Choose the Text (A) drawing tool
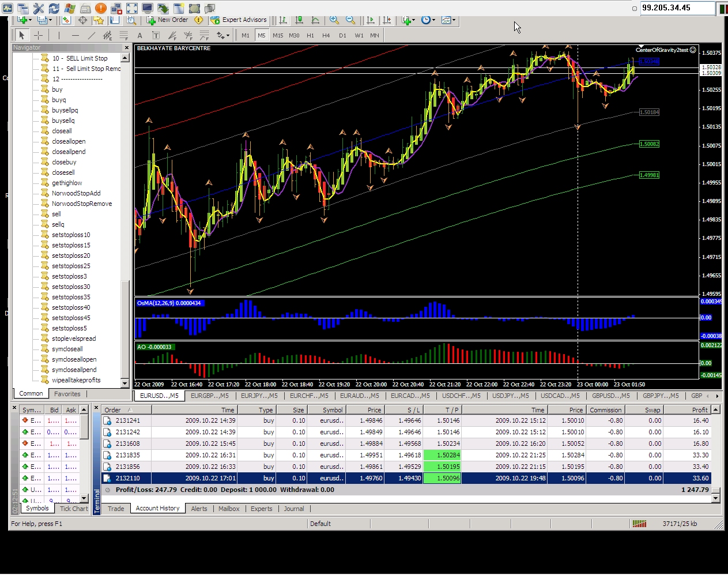Viewport: 728px width, 575px height. pos(139,36)
